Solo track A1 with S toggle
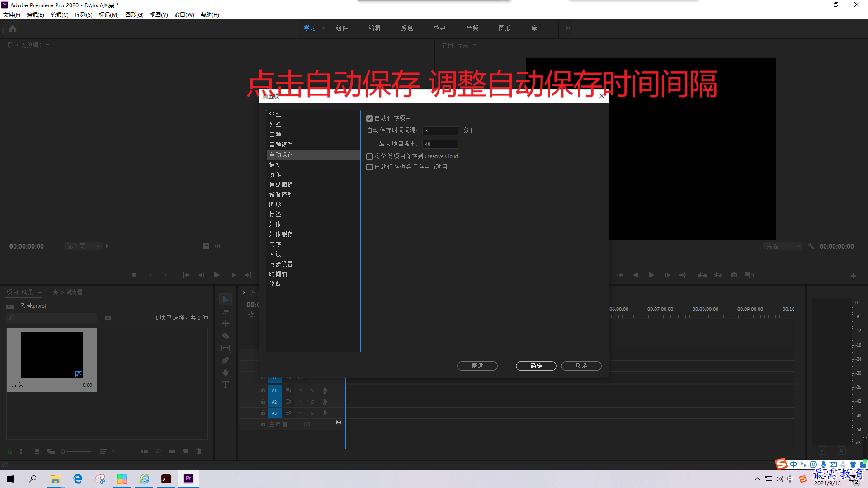868x488 pixels. coord(312,390)
